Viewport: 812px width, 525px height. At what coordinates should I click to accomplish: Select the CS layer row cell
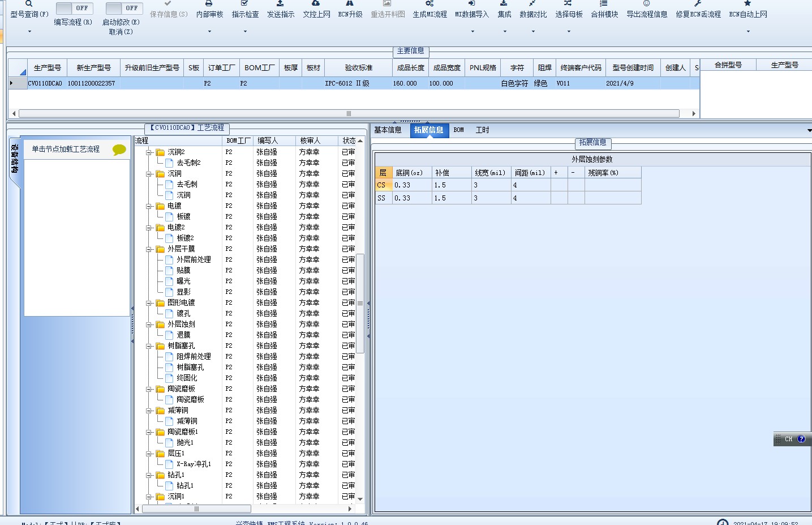coord(384,185)
